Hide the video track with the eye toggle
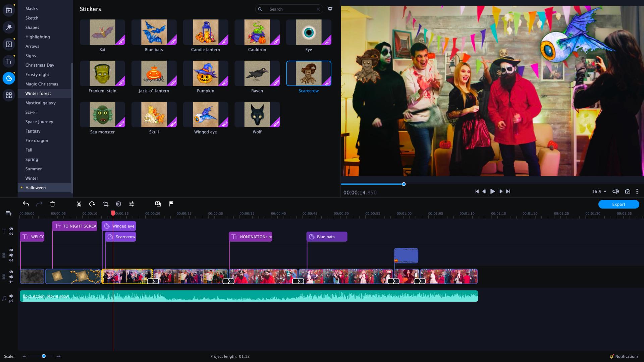The image size is (644, 362). click(11, 271)
